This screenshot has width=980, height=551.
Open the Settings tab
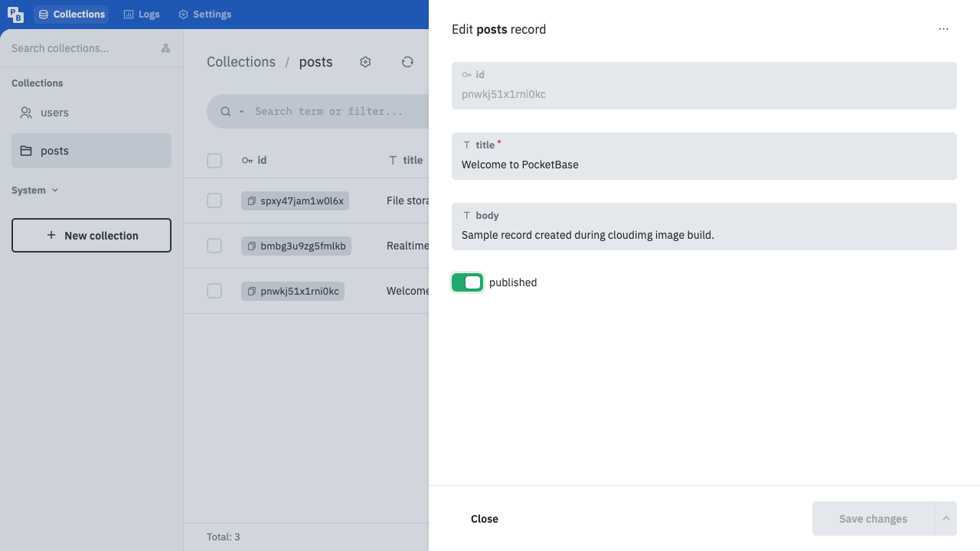click(204, 15)
